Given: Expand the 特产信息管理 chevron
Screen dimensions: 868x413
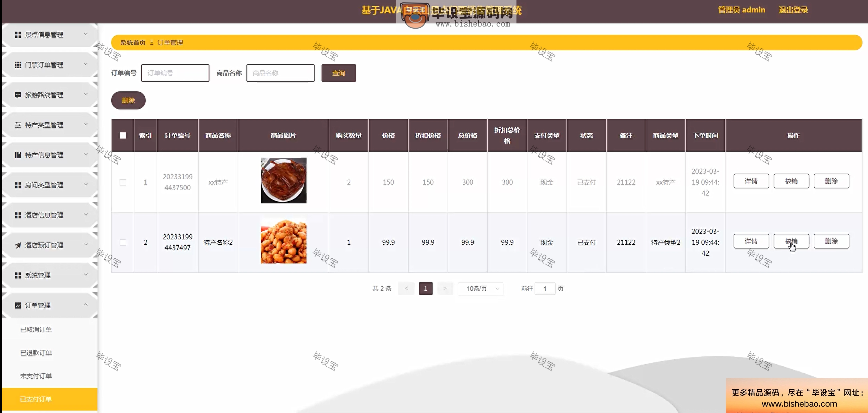Looking at the screenshot, I should (x=86, y=154).
